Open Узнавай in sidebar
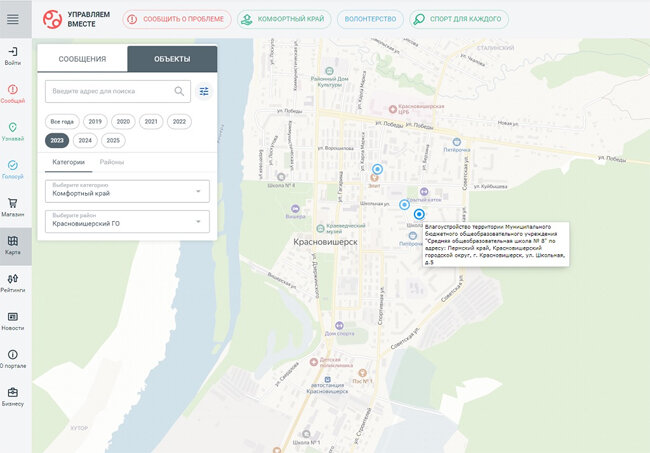The height and width of the screenshot is (453, 650). 13,132
